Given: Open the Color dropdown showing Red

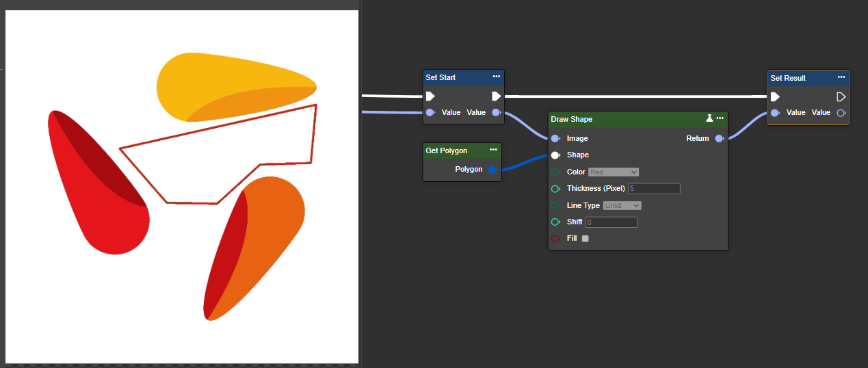Looking at the screenshot, I should [614, 172].
